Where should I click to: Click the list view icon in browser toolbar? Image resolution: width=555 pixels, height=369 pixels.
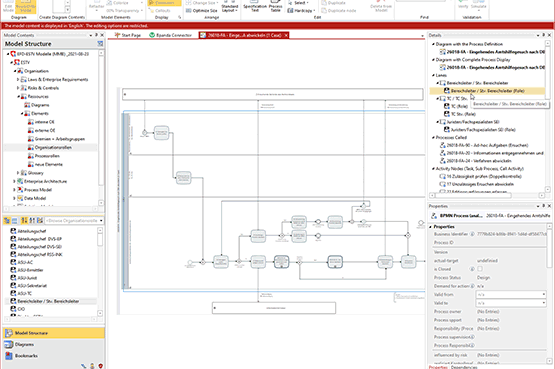(x=15, y=221)
